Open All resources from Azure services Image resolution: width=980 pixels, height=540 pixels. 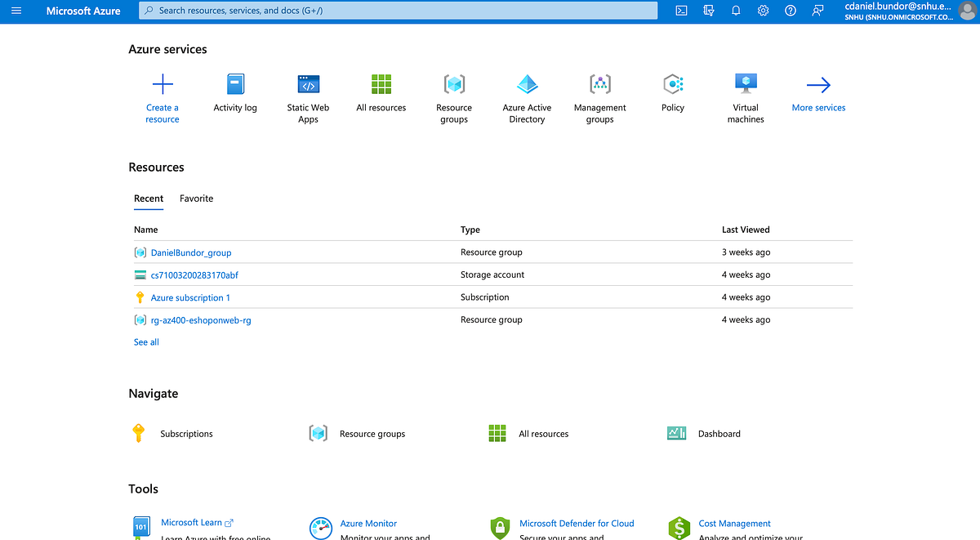point(381,84)
